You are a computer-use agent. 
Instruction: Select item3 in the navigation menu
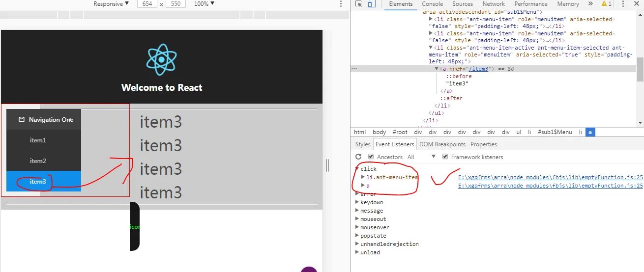coord(44,182)
